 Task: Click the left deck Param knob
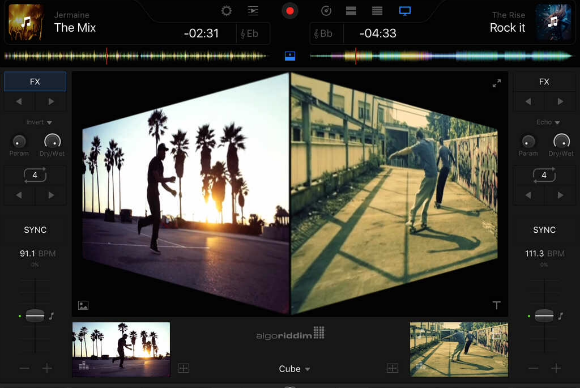click(19, 141)
